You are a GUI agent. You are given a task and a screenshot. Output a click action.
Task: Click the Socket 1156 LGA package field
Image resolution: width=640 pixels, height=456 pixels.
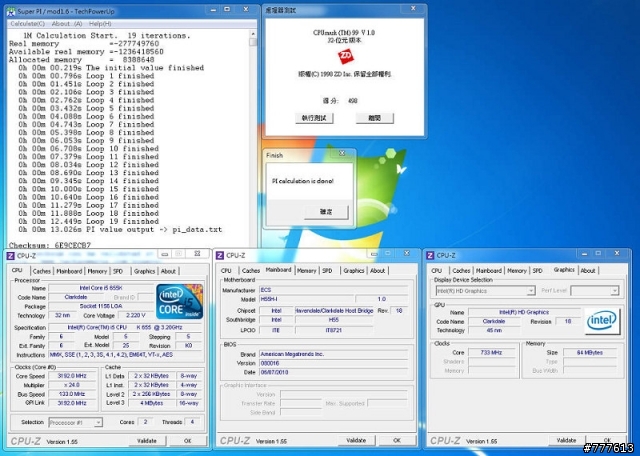tap(100, 306)
